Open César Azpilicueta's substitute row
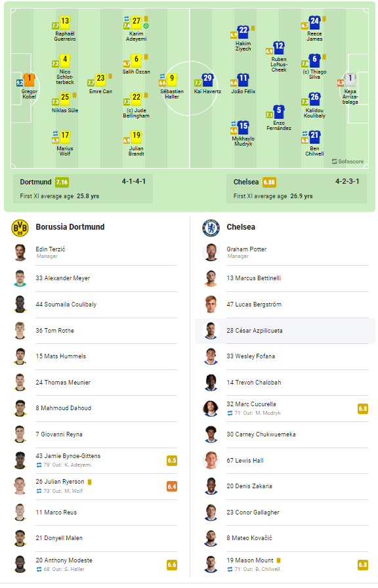Screen dimensions: 378x588 click(x=285, y=331)
